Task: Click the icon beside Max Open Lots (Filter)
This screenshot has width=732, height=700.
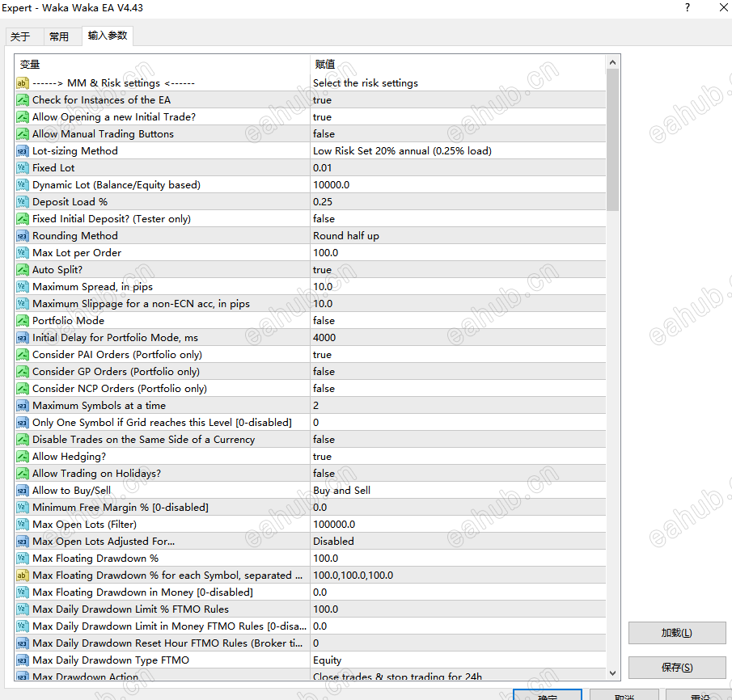Action: (x=23, y=525)
